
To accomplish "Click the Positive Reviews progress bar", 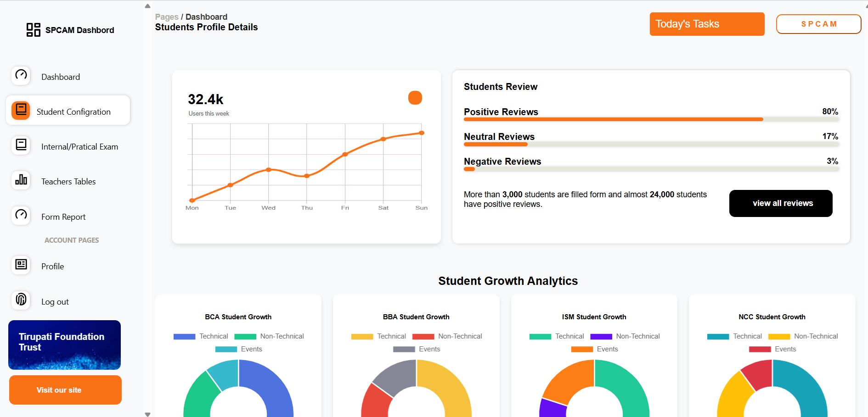I will tap(651, 119).
